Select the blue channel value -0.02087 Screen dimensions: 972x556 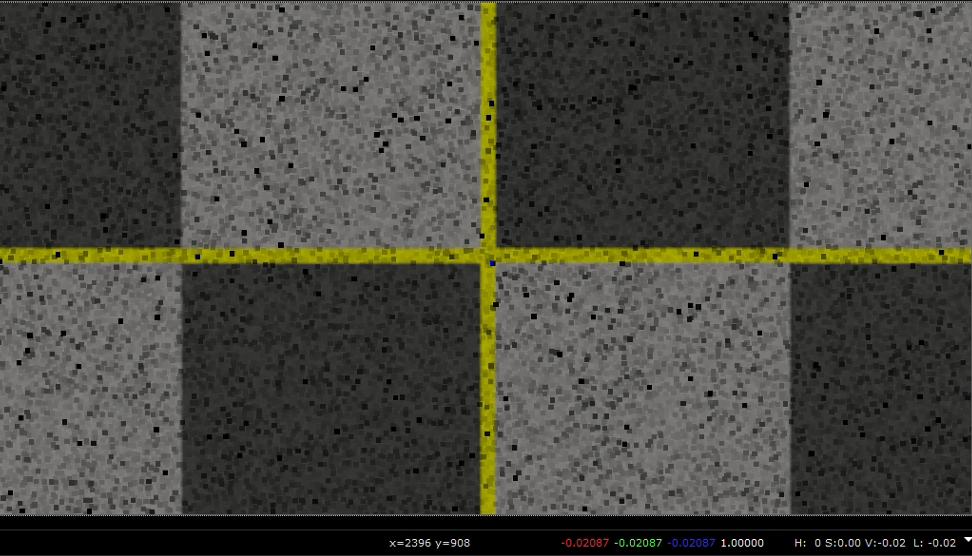coord(691,543)
